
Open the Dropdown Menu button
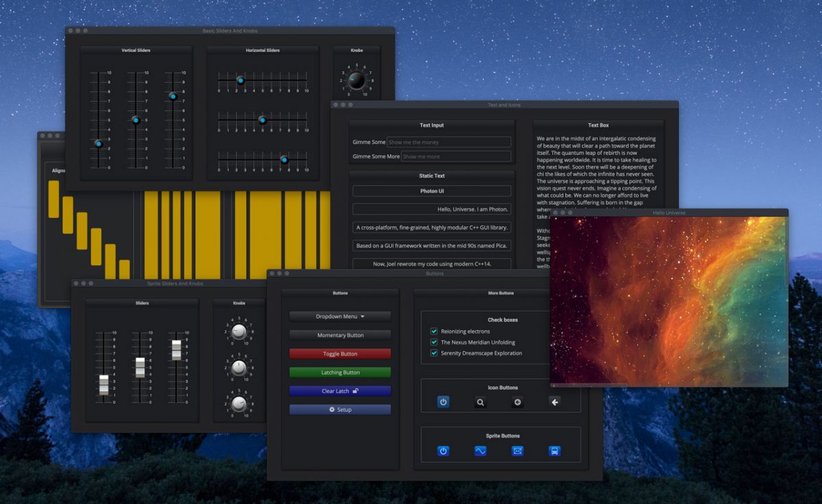[340, 316]
